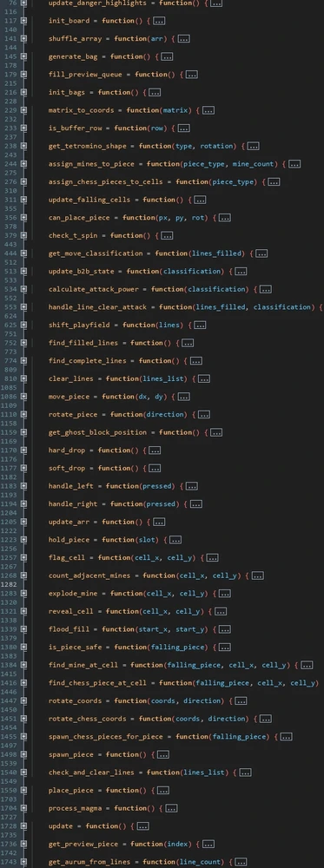The width and height of the screenshot is (324, 868).
Task: Click the 'mine_count' parameter in assign_mines_to_piece
Action: click(x=254, y=164)
